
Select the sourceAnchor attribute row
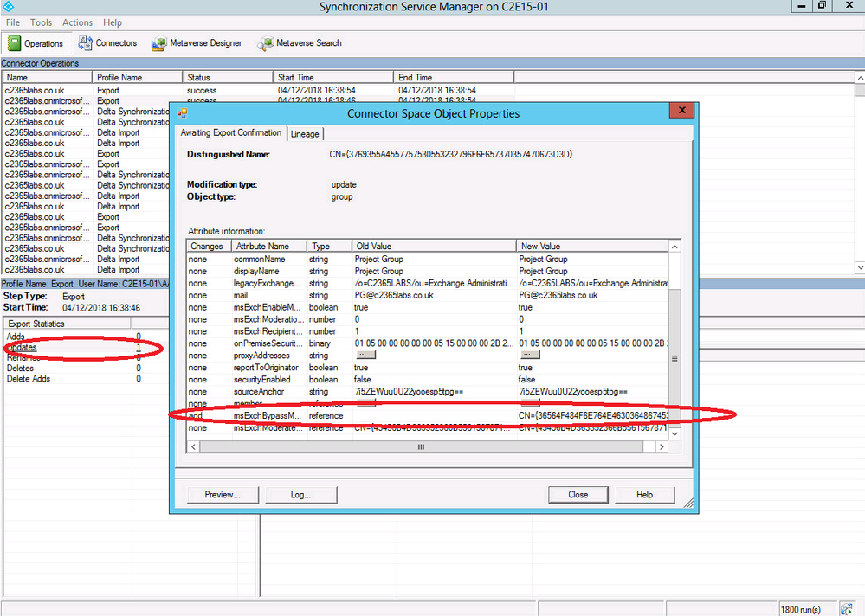[428, 392]
